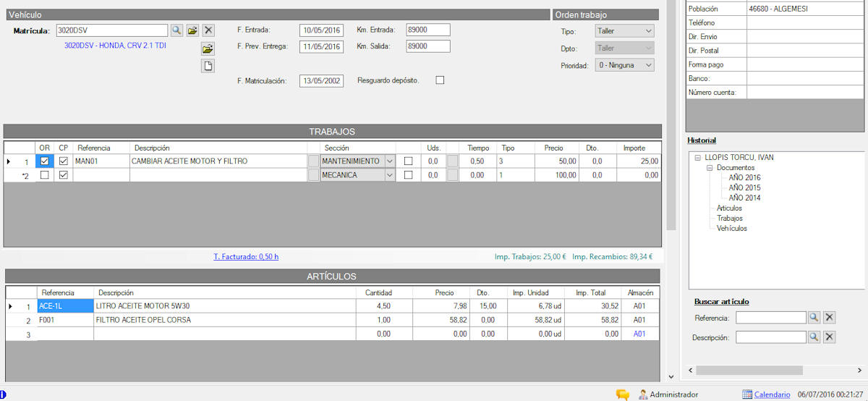Select AÑO 2014 in Historial tree
Viewport: 868px width, 401px height.
[x=744, y=198]
